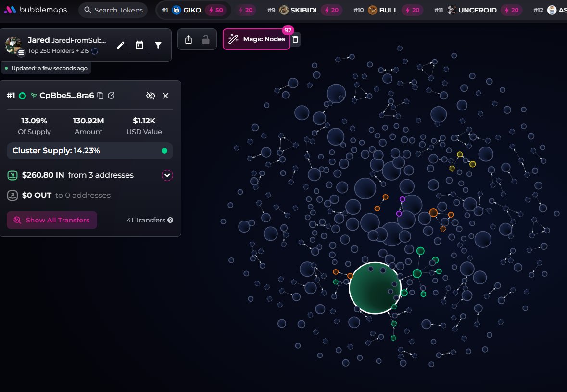
Task: Click the bubblemaps logo link
Action: (36, 10)
